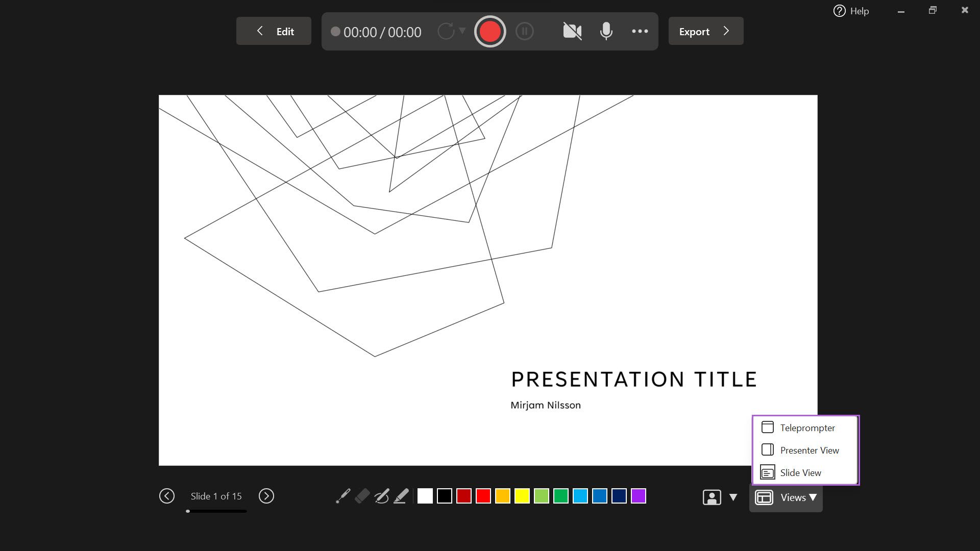Screen dimensions: 980x551
Task: Select the eraser tool
Action: [362, 496]
